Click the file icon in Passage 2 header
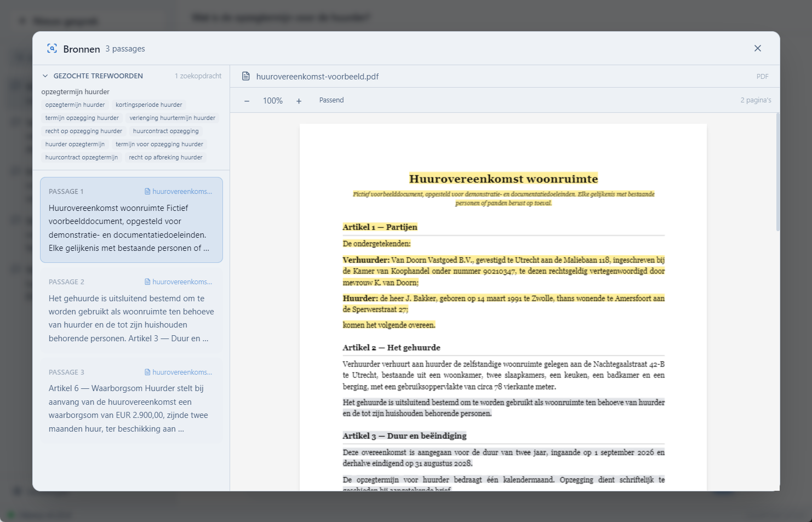The image size is (812, 522). coord(147,282)
